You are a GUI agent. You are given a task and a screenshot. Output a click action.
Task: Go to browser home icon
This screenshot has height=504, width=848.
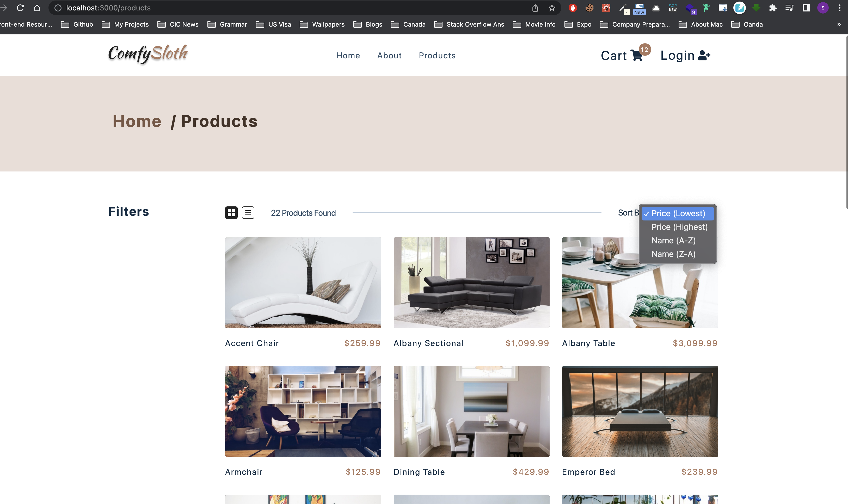pyautogui.click(x=37, y=8)
